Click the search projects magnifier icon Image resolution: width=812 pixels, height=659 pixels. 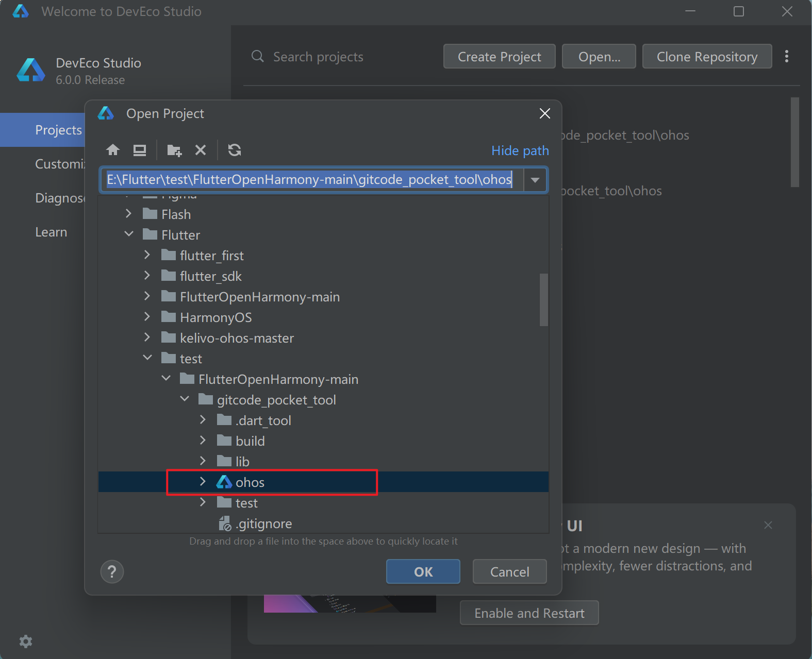pos(257,56)
